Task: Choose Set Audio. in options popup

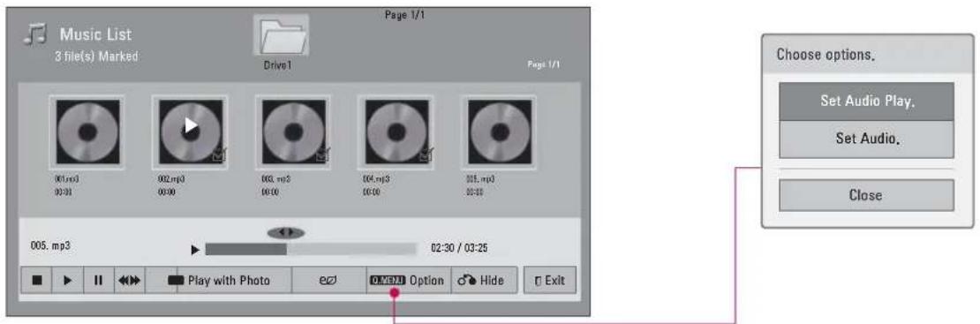Action: [866, 139]
